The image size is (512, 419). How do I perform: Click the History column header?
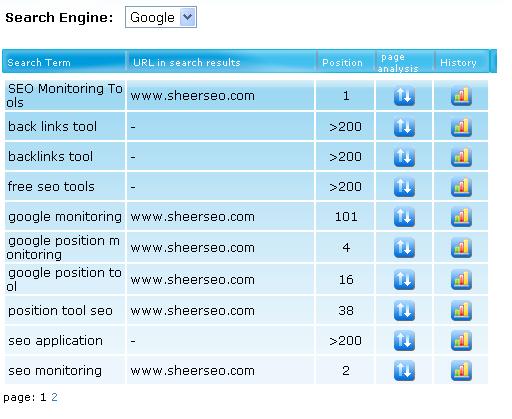pos(458,63)
